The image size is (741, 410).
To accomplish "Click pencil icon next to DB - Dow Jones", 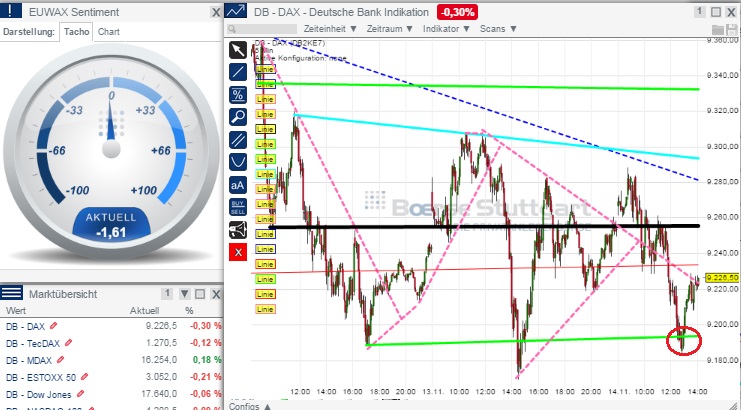I will [x=80, y=394].
